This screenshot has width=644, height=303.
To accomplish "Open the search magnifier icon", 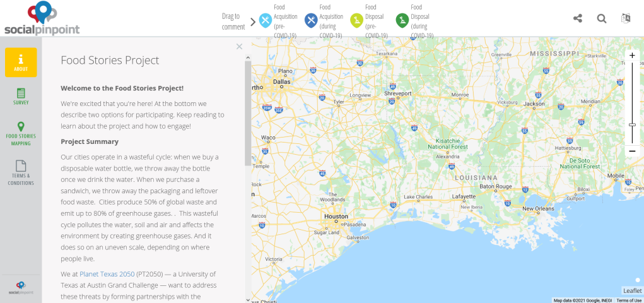I will pyautogui.click(x=602, y=18).
